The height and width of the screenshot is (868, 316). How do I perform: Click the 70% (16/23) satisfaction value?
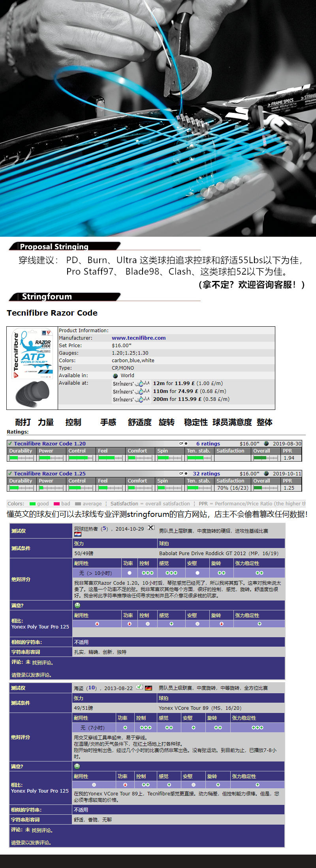pos(233,488)
